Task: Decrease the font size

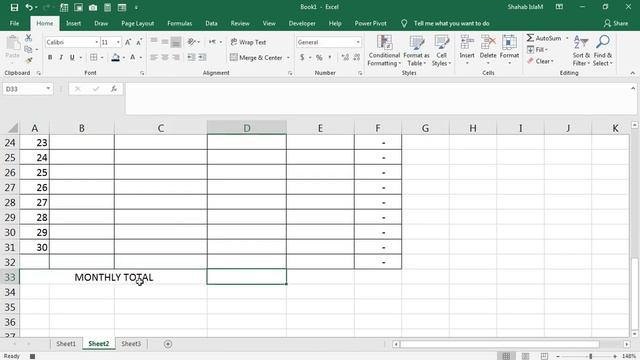Action: click(x=139, y=42)
